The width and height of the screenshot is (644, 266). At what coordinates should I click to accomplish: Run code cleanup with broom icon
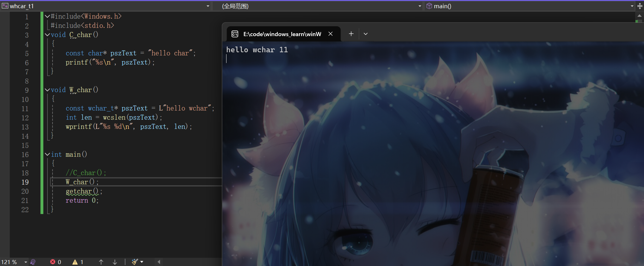point(135,262)
